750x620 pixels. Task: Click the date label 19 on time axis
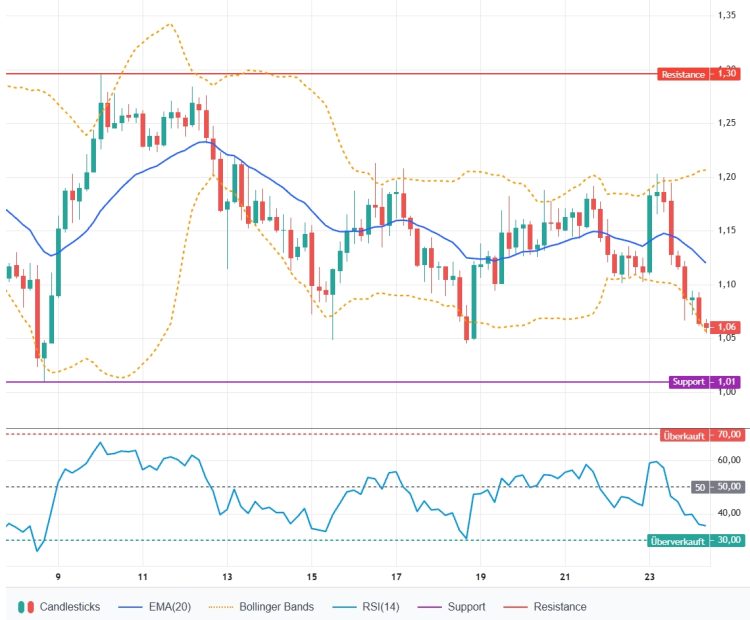[480, 576]
